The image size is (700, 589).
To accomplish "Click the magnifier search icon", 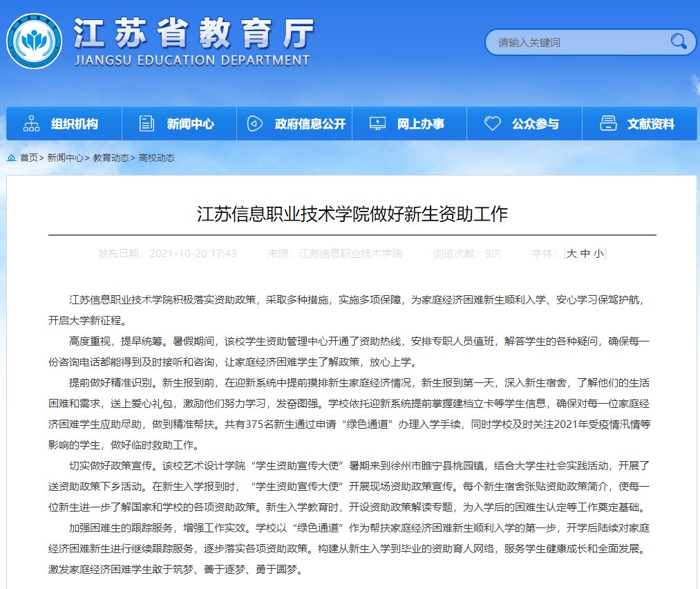I will (x=679, y=41).
